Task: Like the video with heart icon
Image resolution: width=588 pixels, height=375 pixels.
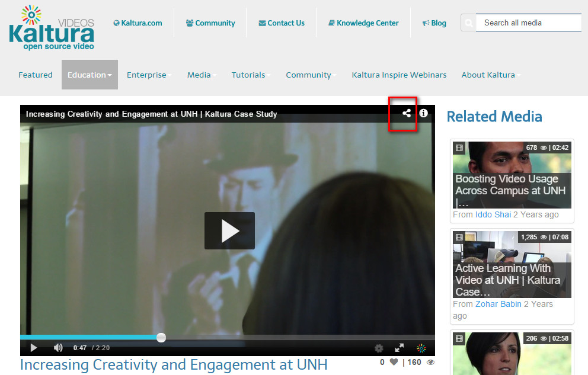Action: pyautogui.click(x=394, y=363)
